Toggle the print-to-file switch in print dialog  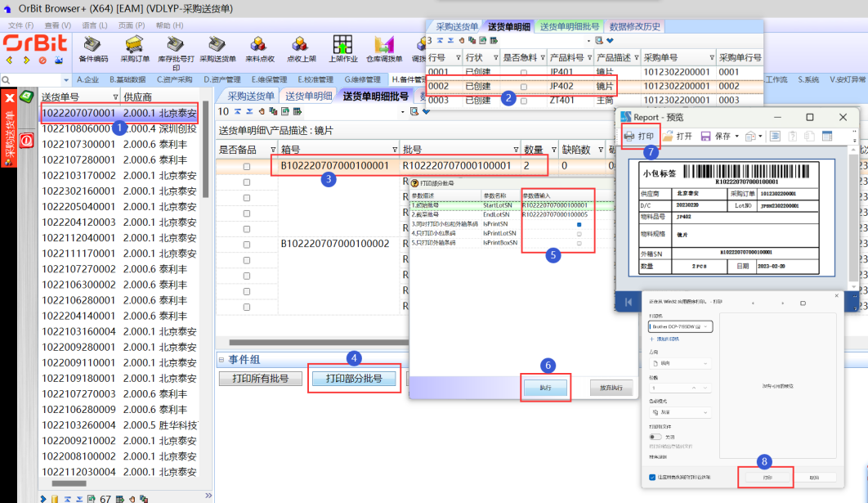pyautogui.click(x=655, y=437)
